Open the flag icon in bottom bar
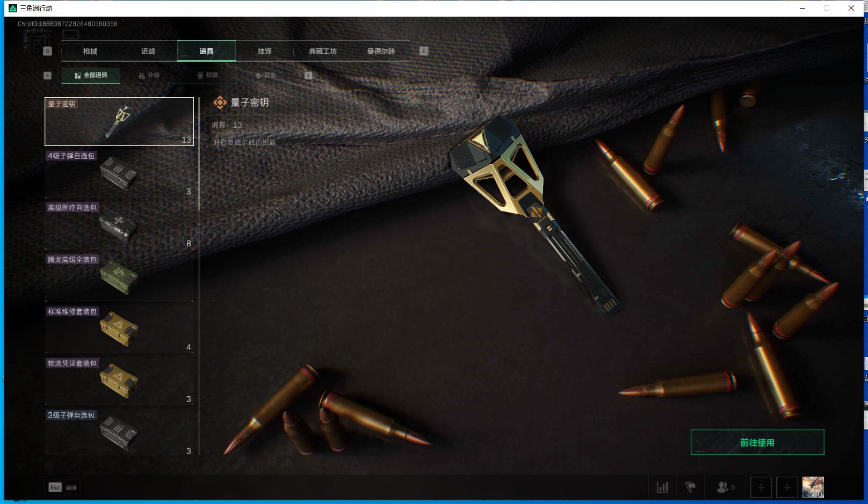This screenshot has height=504, width=868. click(691, 487)
